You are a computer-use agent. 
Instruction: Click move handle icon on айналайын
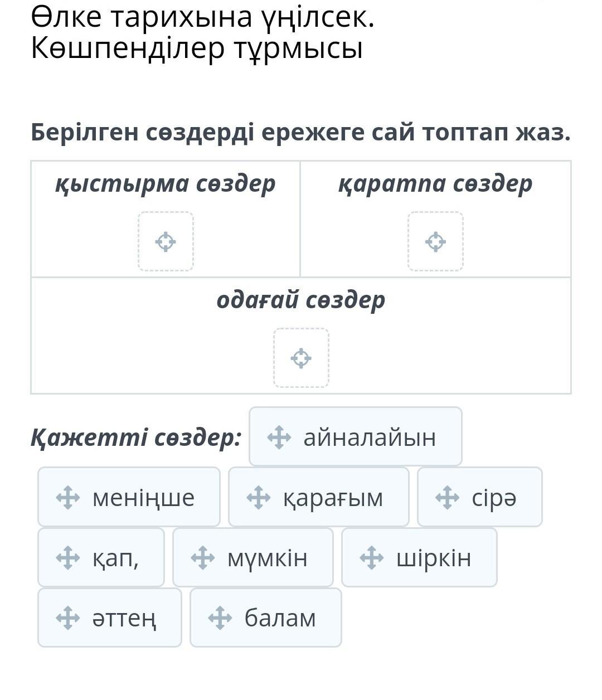coord(279,437)
